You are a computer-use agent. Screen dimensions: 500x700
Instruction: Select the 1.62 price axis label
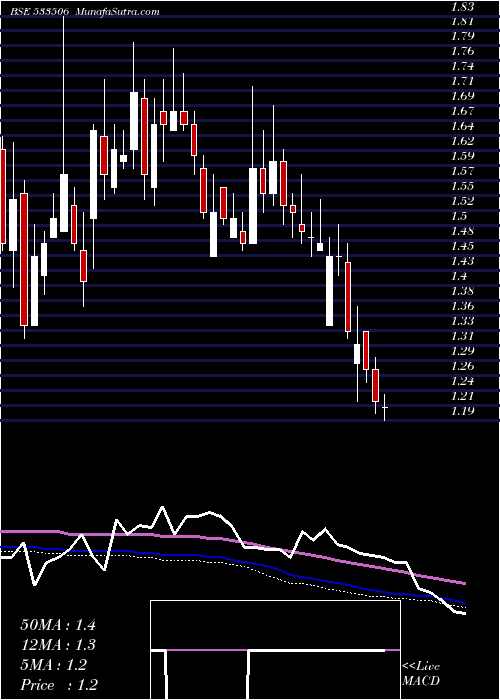[x=462, y=142]
